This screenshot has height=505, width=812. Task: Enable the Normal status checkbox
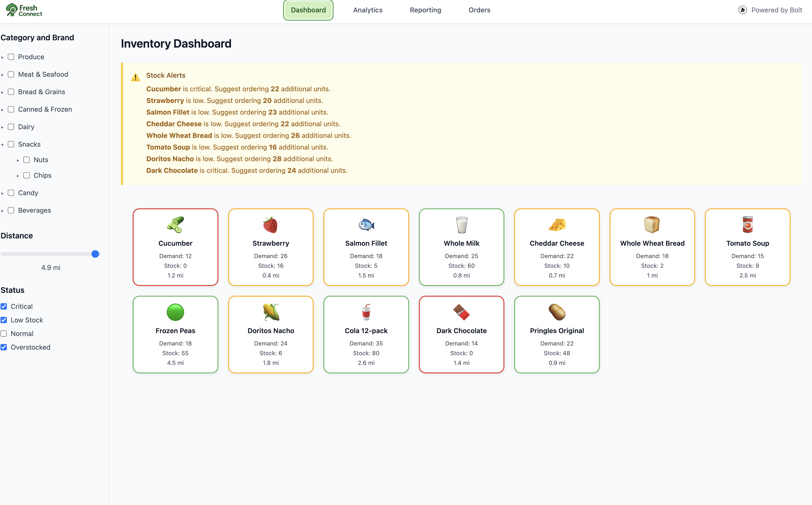4,334
